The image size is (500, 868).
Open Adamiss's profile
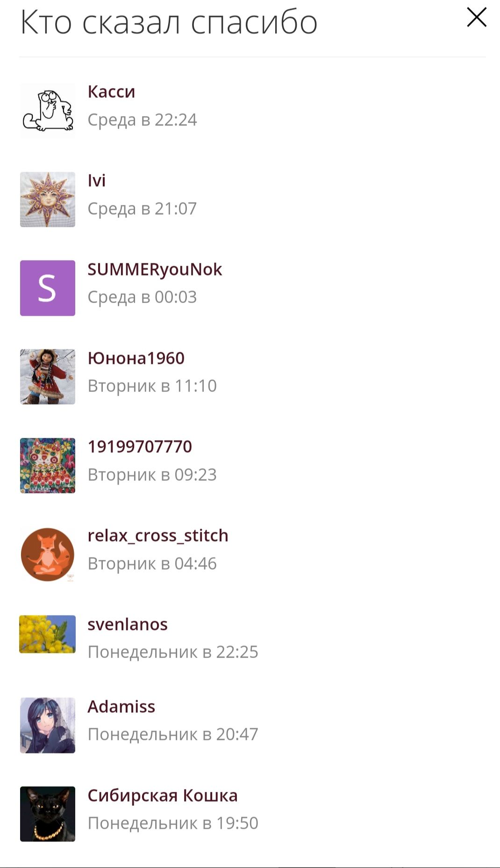121,707
